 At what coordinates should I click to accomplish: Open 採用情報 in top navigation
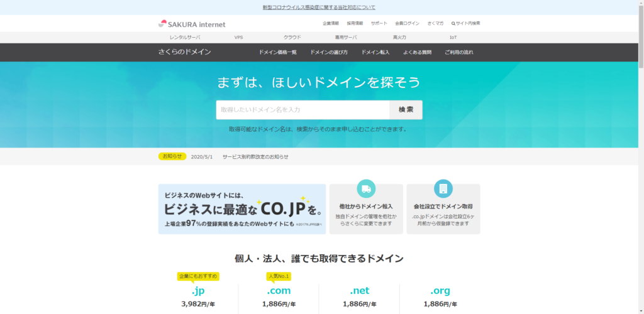(355, 23)
